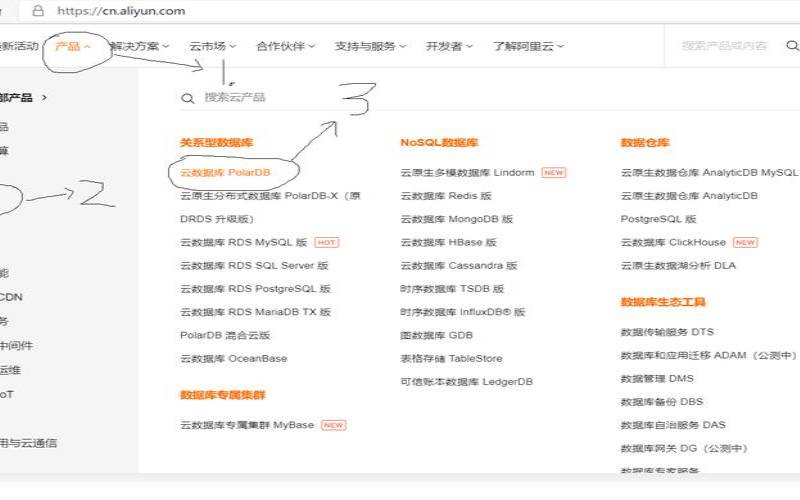This screenshot has width=800, height=500.
Task: Open 云原生多模数据库 Lindorm link
Action: (467, 172)
